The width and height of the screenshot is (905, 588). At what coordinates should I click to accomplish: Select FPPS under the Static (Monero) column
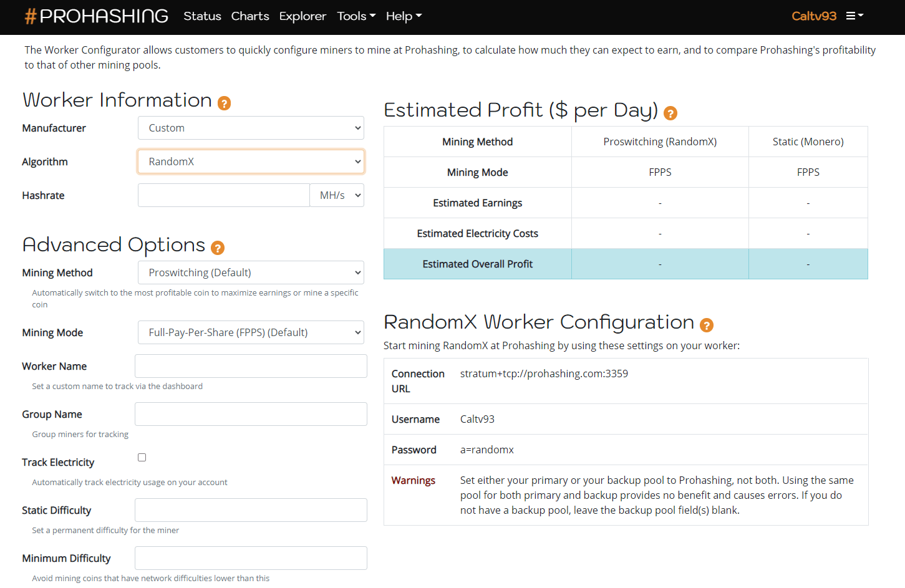pyautogui.click(x=808, y=172)
